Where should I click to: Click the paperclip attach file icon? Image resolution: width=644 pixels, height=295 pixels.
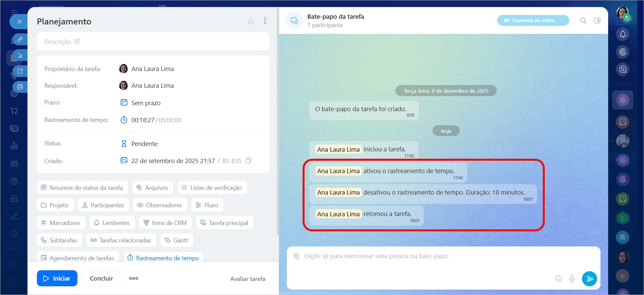(x=297, y=256)
